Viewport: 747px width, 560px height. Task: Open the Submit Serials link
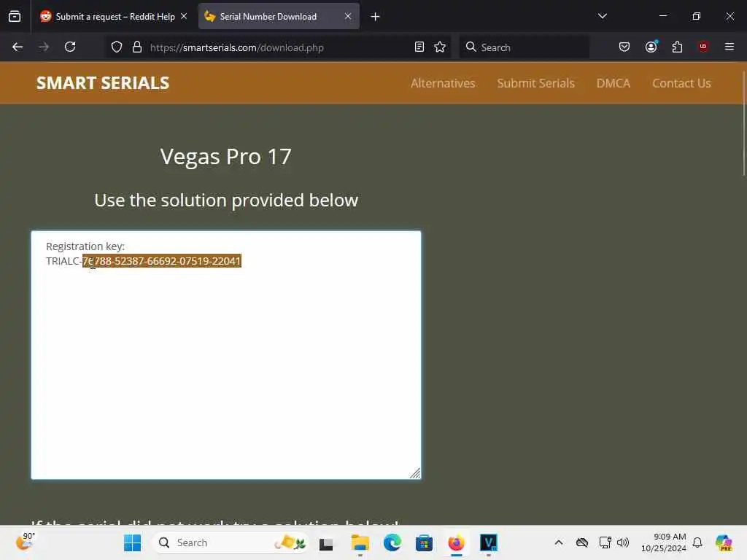(536, 83)
